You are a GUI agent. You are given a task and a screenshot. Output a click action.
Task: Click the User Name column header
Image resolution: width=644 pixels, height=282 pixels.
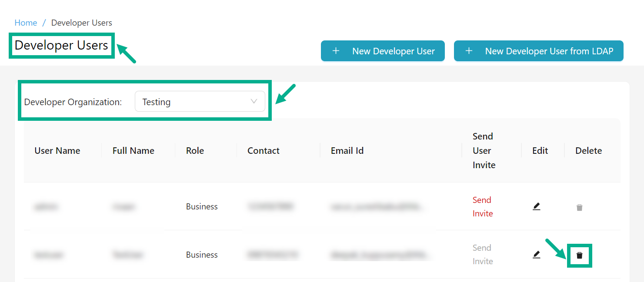(57, 151)
